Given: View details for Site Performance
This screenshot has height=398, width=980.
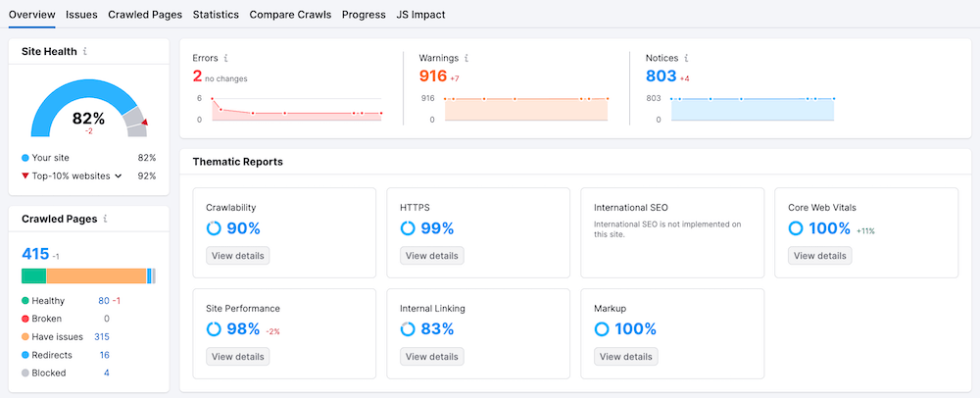Looking at the screenshot, I should [x=237, y=357].
